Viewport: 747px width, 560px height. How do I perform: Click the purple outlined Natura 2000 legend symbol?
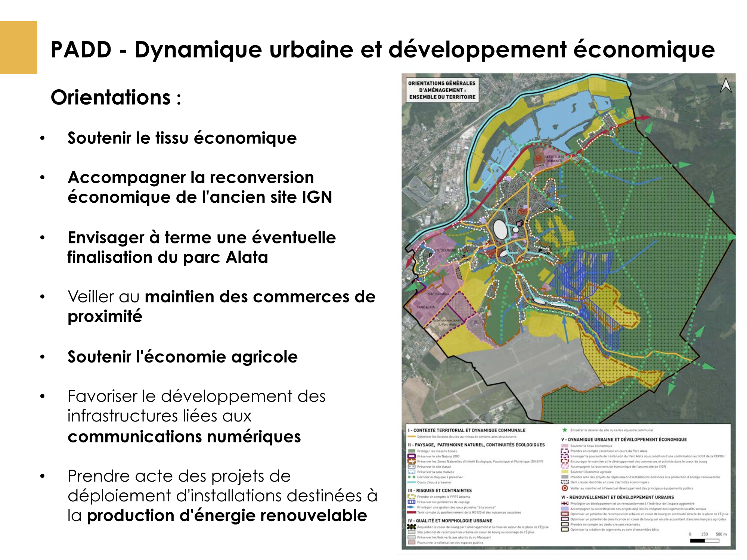412,456
